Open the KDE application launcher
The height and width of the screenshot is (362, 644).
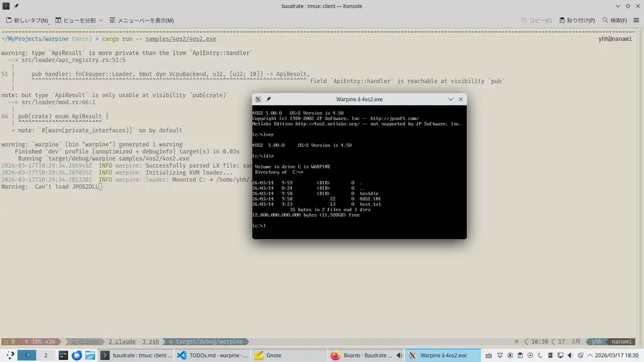[x=11, y=355]
